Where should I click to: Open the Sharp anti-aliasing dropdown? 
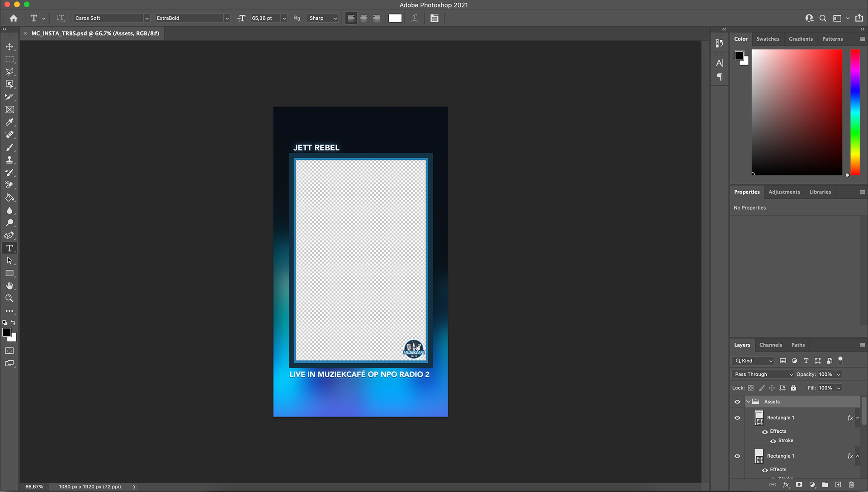click(x=322, y=18)
